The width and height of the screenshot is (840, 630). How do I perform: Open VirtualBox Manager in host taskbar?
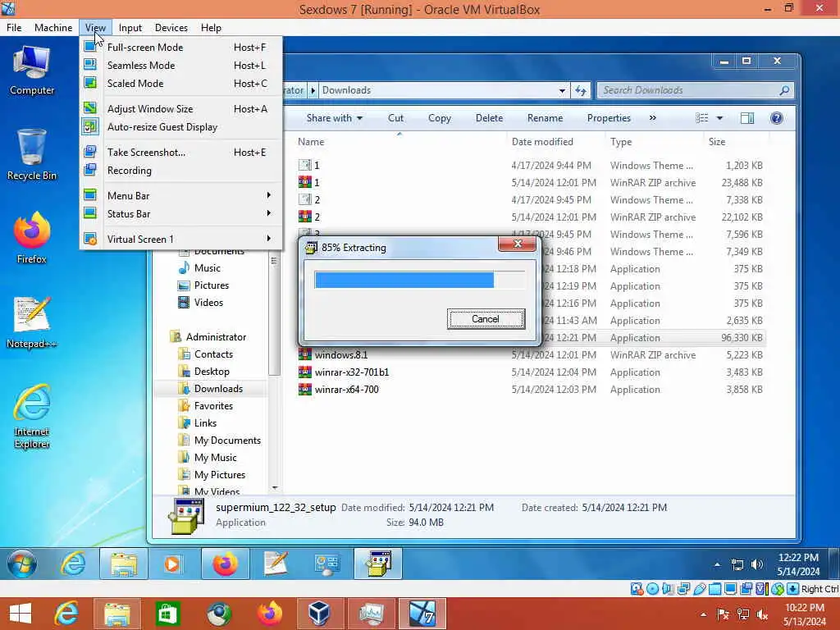coord(319,614)
